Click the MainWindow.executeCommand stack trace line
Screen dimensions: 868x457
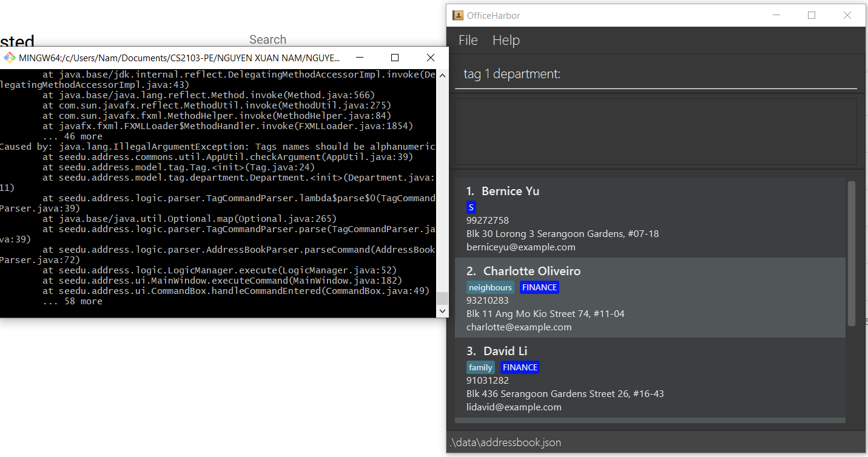[x=222, y=281]
